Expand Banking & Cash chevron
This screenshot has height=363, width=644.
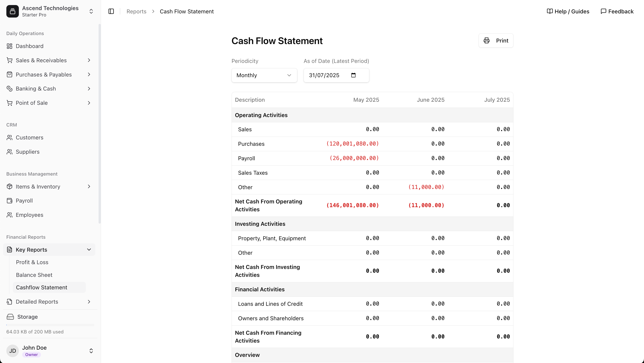tap(89, 89)
